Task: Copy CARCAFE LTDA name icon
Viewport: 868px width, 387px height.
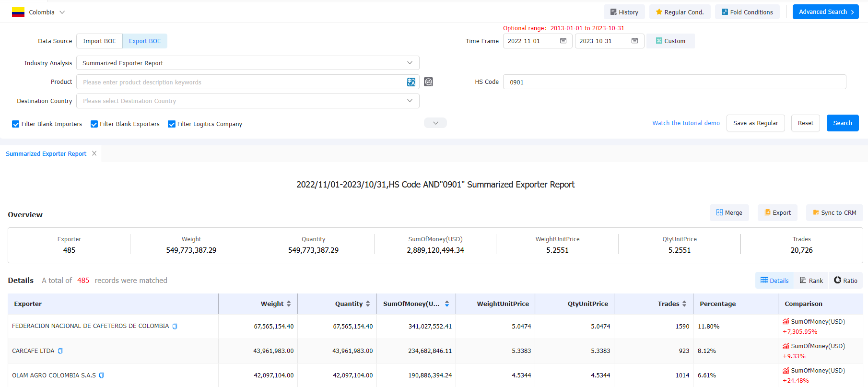Action: [60, 351]
